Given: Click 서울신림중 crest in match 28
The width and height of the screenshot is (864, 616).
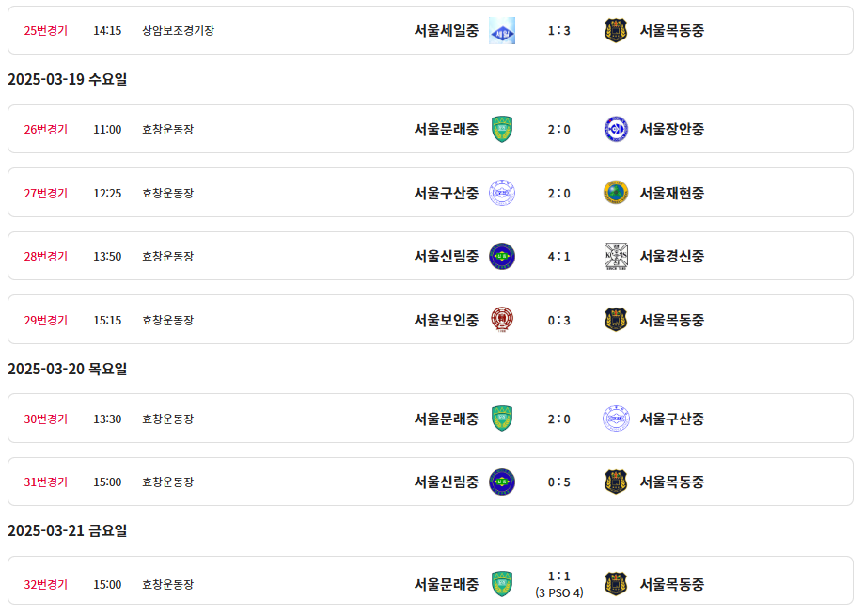Looking at the screenshot, I should point(502,256).
